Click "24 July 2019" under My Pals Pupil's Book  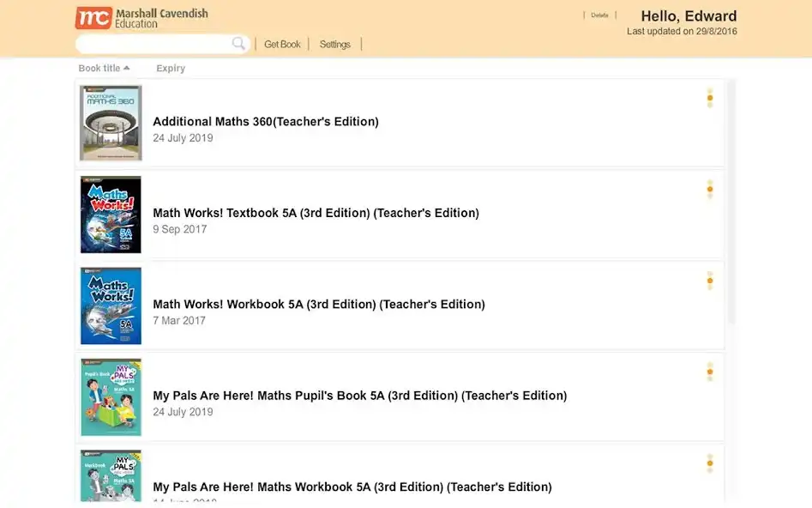coord(183,412)
